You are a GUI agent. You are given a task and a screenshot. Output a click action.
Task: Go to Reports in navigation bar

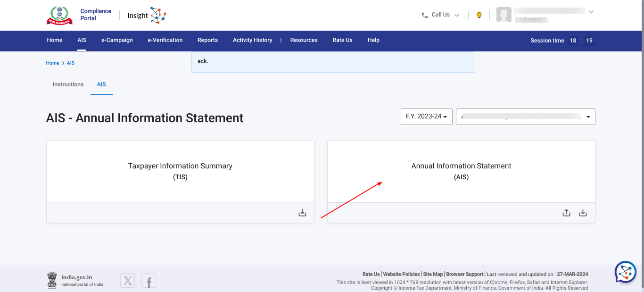pyautogui.click(x=207, y=40)
